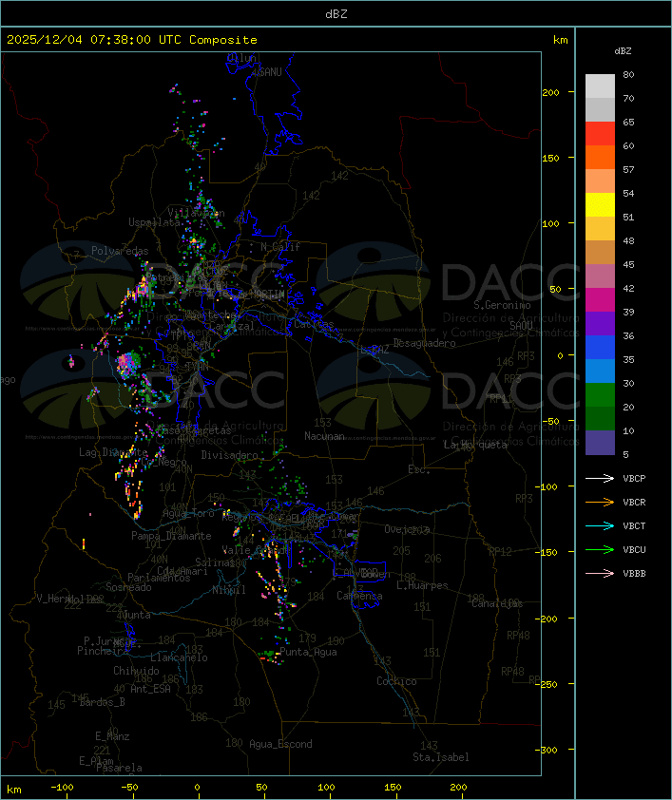
Task: Click the cyan VBCT arrow icon
Action: 600,526
